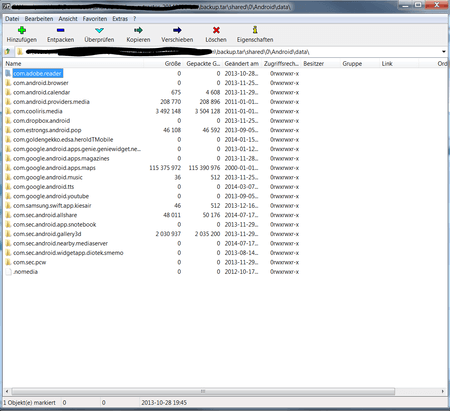Click folder icon of com.google.android.music
Viewport: 450px width, 411px height.
tap(8, 177)
